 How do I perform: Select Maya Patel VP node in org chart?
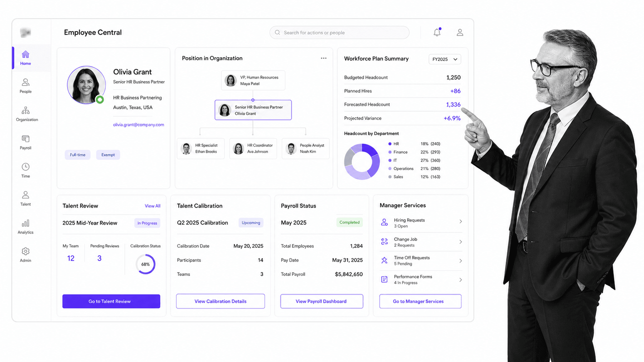[253, 80]
